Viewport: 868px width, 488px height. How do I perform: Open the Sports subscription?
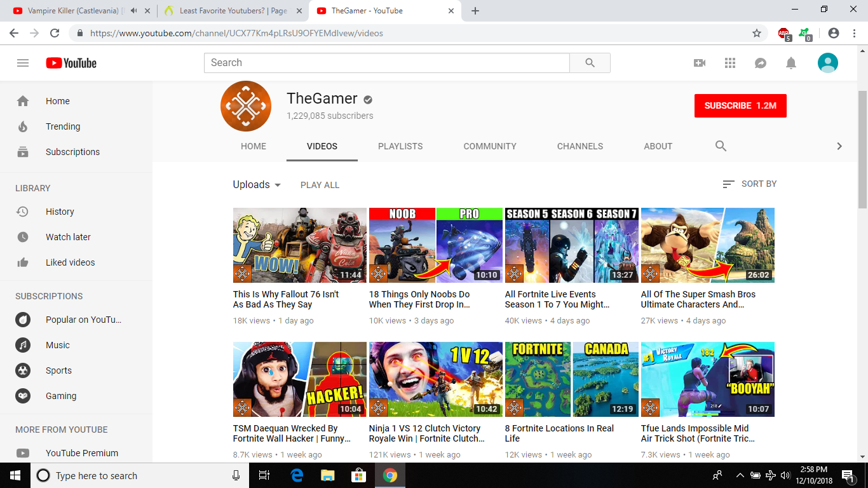(76, 370)
